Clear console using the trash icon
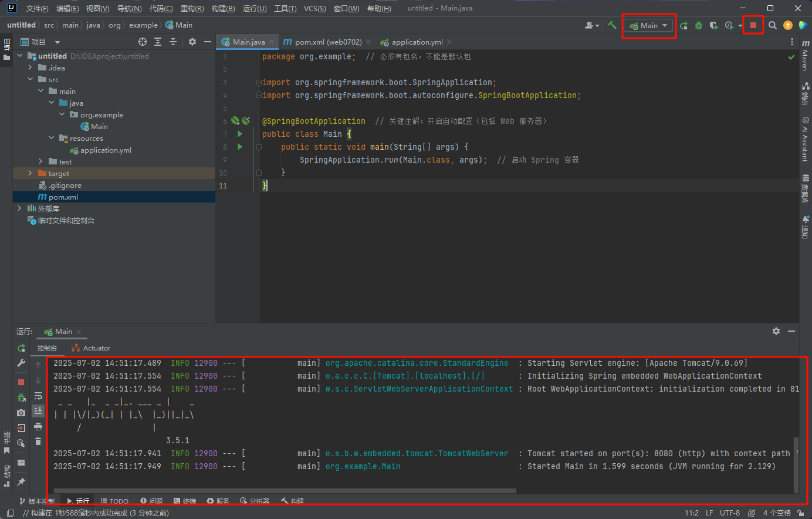 point(38,442)
